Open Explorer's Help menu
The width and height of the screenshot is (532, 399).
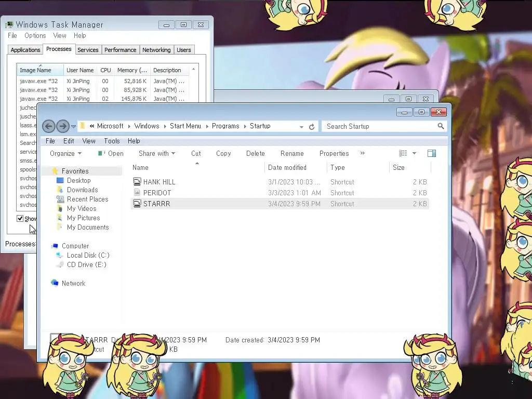[134, 141]
